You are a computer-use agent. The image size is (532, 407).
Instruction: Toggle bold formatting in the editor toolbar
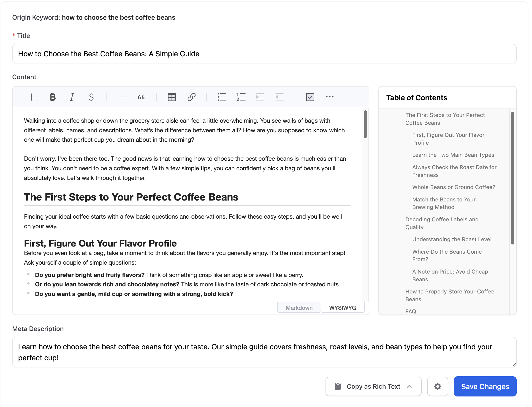coord(53,97)
